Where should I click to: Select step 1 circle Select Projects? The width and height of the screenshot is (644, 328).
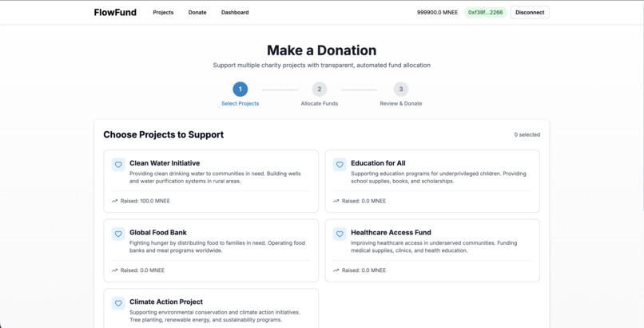241,89
